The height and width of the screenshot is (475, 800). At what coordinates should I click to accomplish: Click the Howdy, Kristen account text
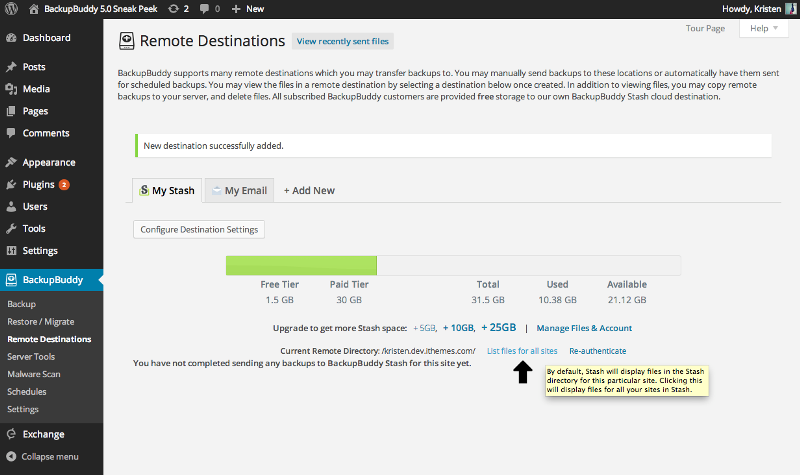click(x=752, y=9)
